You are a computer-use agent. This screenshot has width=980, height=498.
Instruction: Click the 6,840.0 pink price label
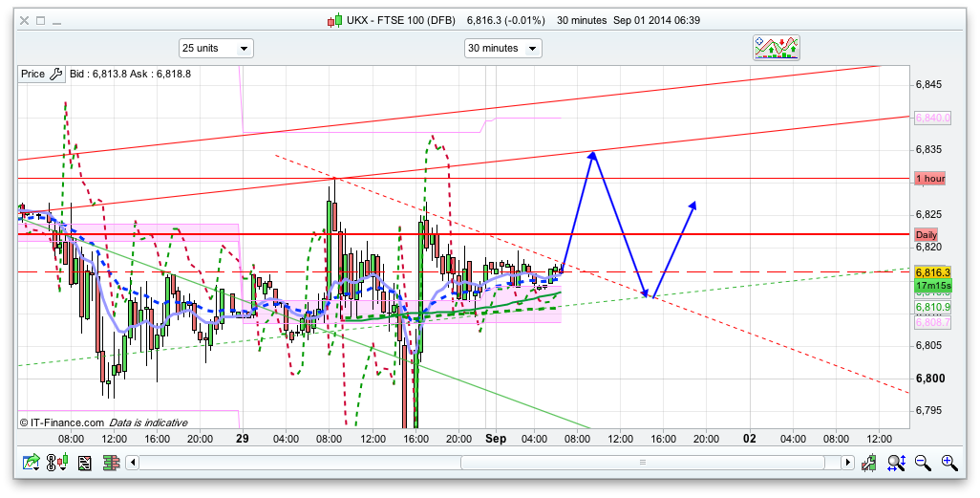(x=932, y=118)
